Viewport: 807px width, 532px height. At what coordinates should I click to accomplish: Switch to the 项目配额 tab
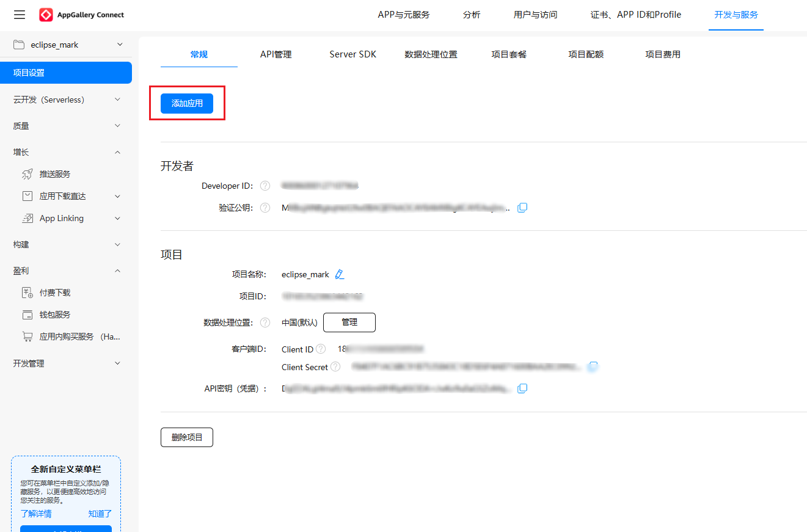click(x=586, y=54)
